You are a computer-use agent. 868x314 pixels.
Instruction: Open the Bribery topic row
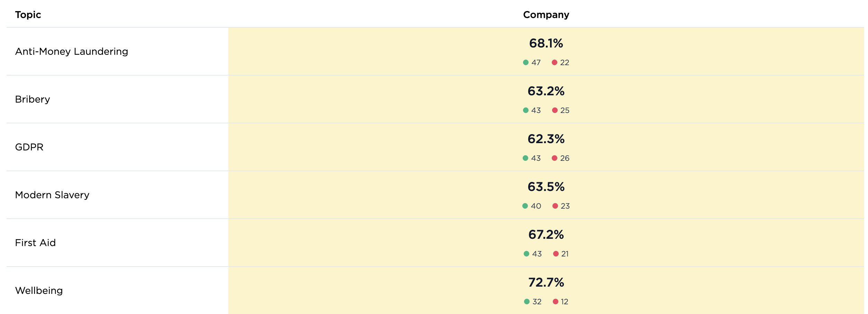(x=33, y=99)
